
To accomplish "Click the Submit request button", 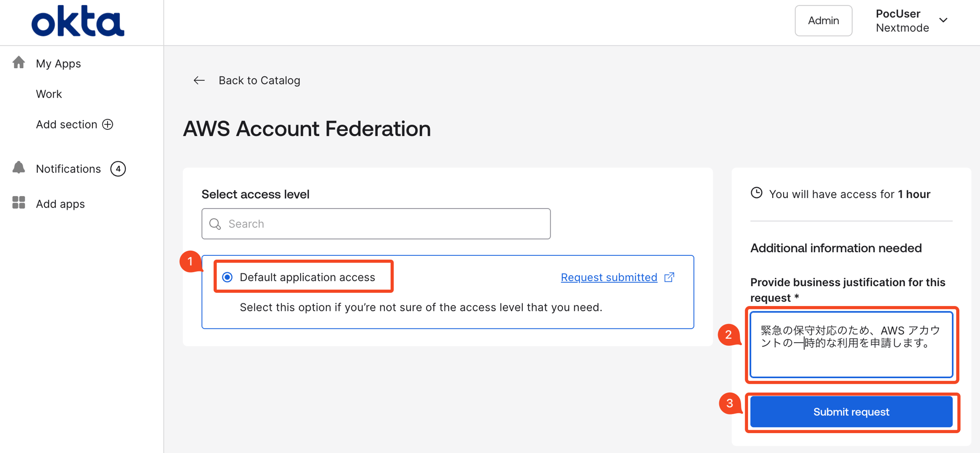I will coord(851,412).
